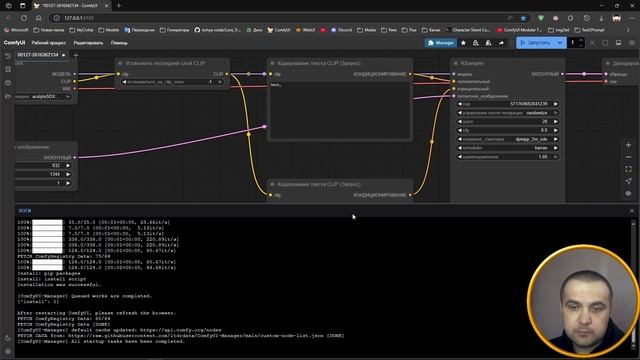This screenshot has height=360, width=640.
Task: Click the denoise 1.00 value field
Action: coord(507,157)
